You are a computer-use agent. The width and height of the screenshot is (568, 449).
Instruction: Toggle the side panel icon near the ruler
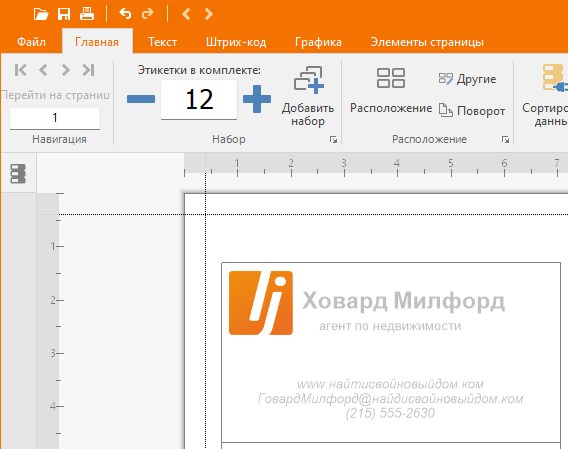coord(18,174)
